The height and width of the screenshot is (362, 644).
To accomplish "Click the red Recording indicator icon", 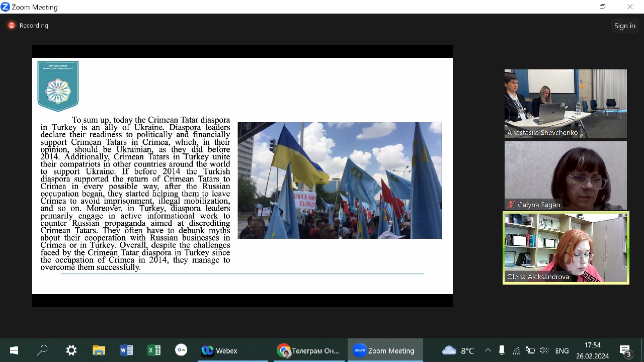I will pyautogui.click(x=11, y=25).
